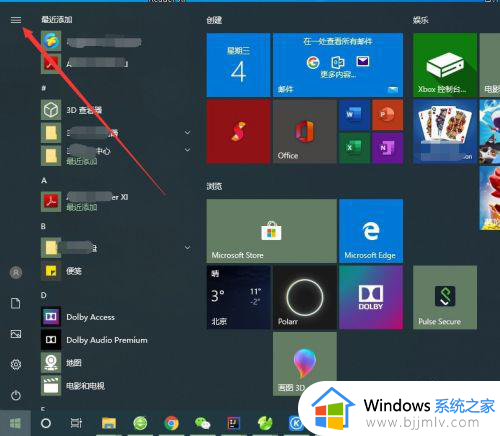
Task: Select the # section header
Action: click(x=44, y=88)
